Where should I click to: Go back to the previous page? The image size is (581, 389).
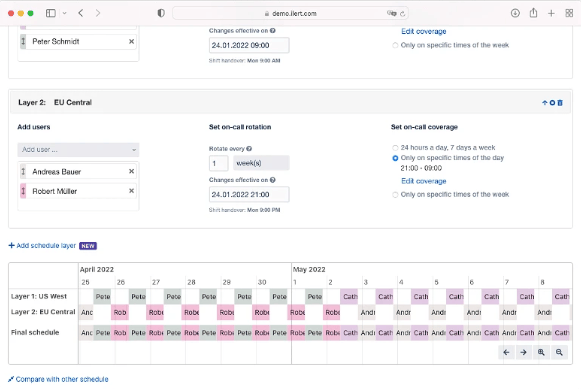coord(81,13)
